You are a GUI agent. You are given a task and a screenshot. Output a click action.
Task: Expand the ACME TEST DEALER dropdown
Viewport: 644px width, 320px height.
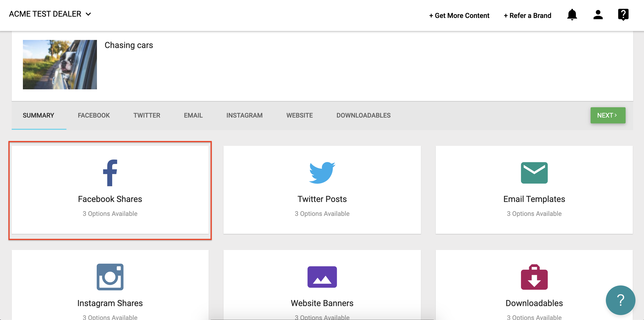click(x=50, y=14)
